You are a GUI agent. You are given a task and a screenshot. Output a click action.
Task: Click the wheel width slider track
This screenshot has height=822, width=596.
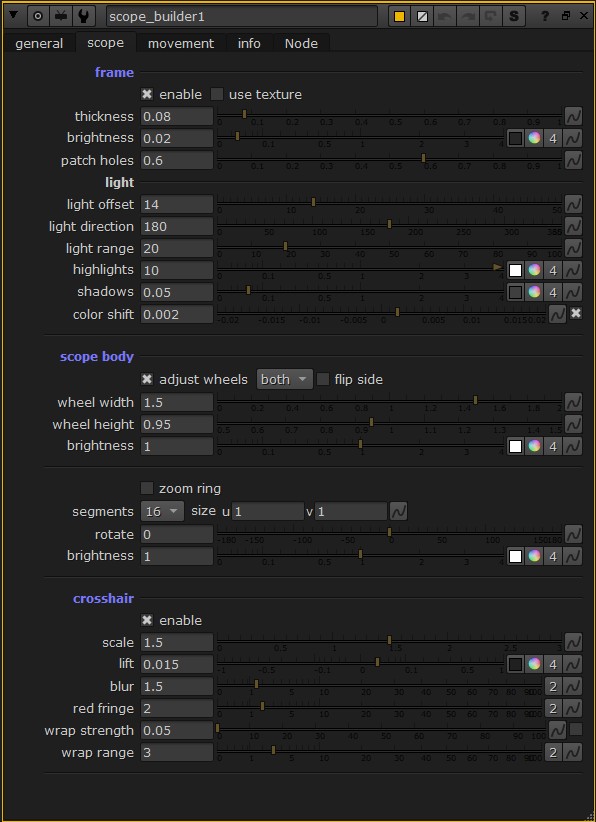389,401
